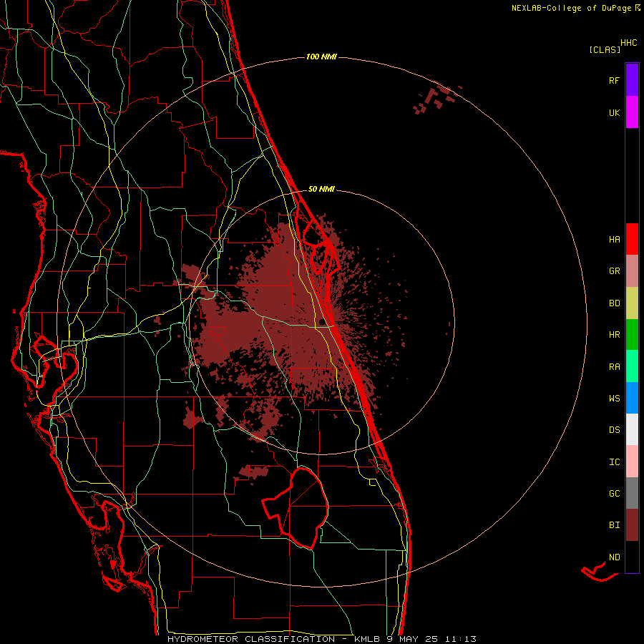Image resolution: width=644 pixels, height=644 pixels.
Task: Click the GC gray legend swatch
Action: coord(632,493)
